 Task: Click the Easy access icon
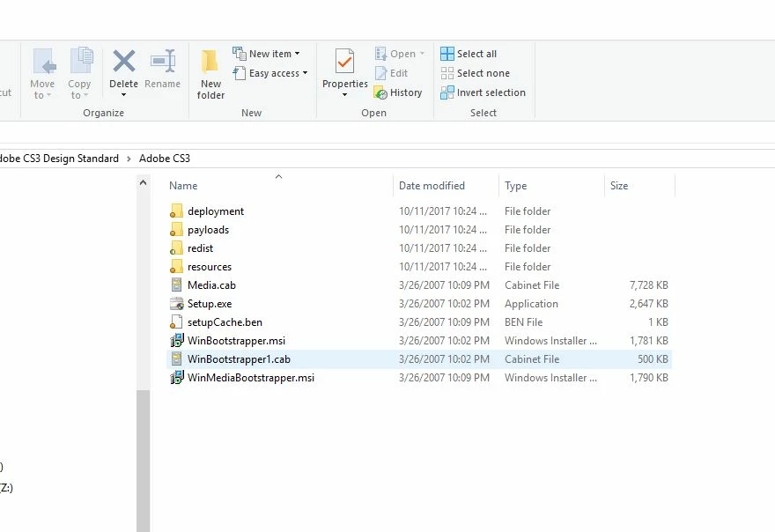[x=240, y=73]
